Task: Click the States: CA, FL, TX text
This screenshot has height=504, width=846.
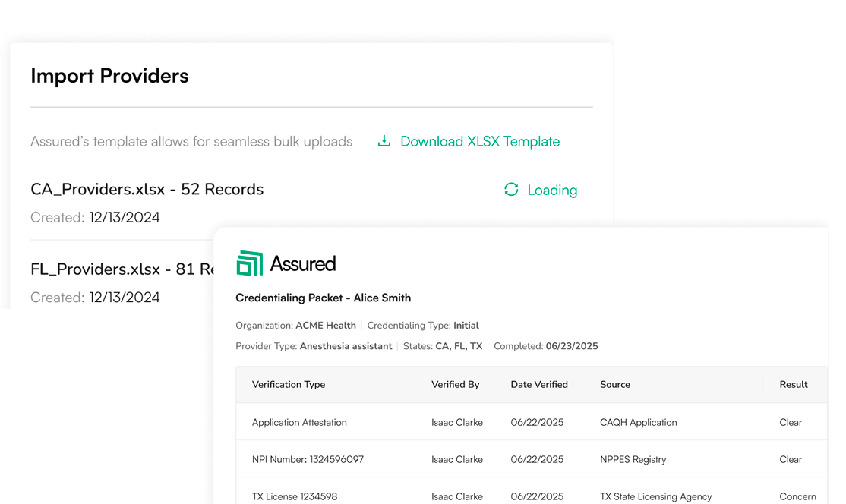Action: pyautogui.click(x=443, y=346)
